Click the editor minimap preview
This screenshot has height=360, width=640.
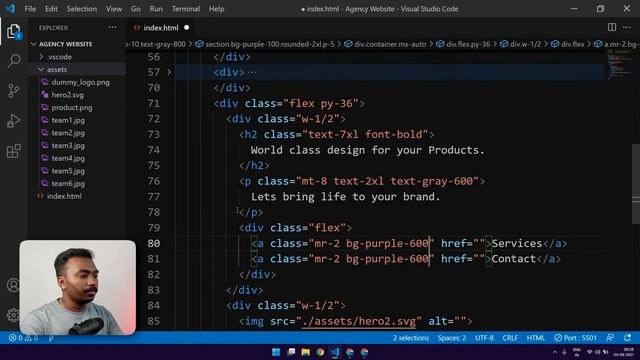(618, 65)
